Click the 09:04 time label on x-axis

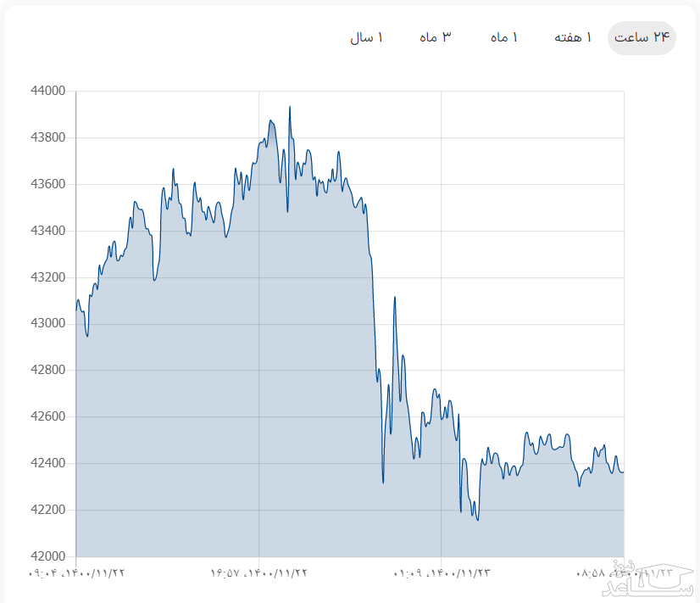pos(76,573)
